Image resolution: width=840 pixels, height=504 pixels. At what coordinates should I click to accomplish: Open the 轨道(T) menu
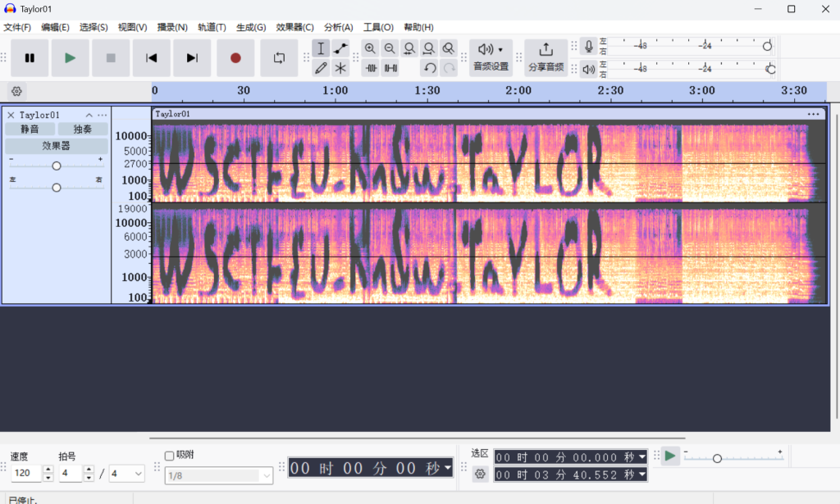pyautogui.click(x=212, y=27)
